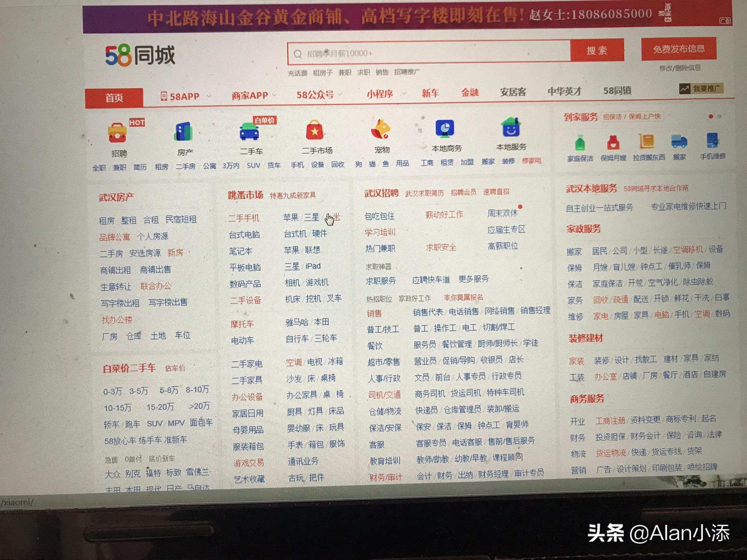Select the 拉货搬东西 box icon
Screen dimensions: 747x560
pos(646,141)
